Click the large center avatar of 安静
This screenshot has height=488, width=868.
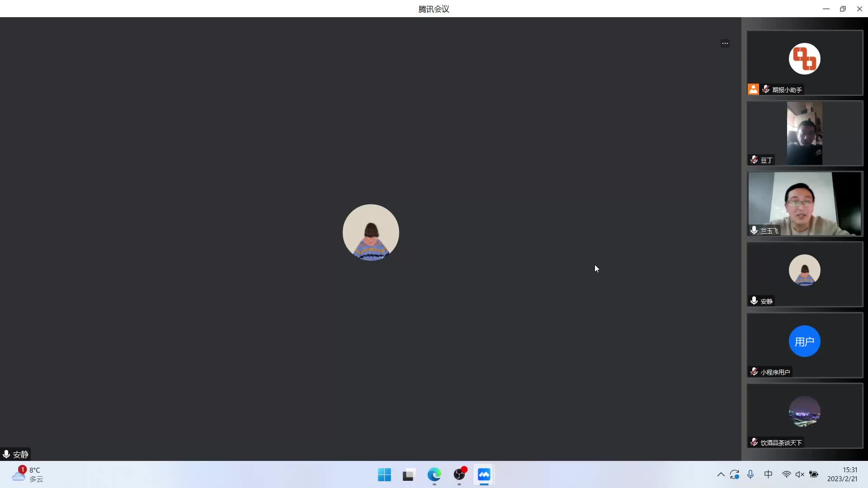371,232
